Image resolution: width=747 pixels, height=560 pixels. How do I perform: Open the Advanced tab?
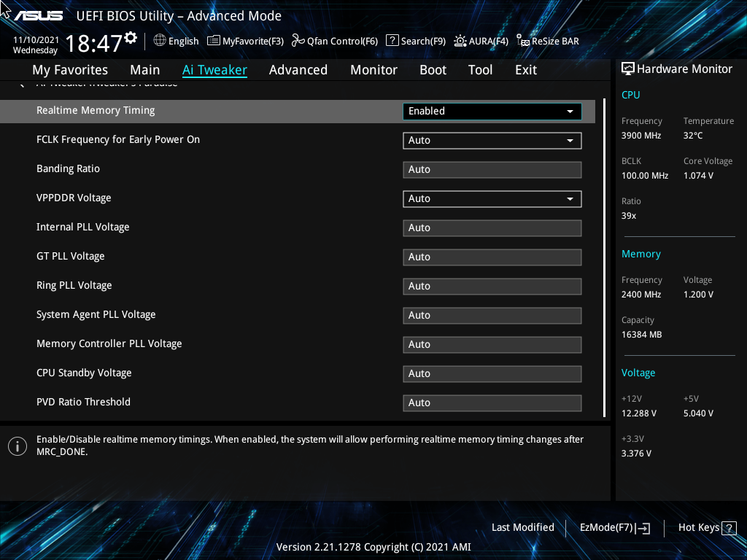298,70
